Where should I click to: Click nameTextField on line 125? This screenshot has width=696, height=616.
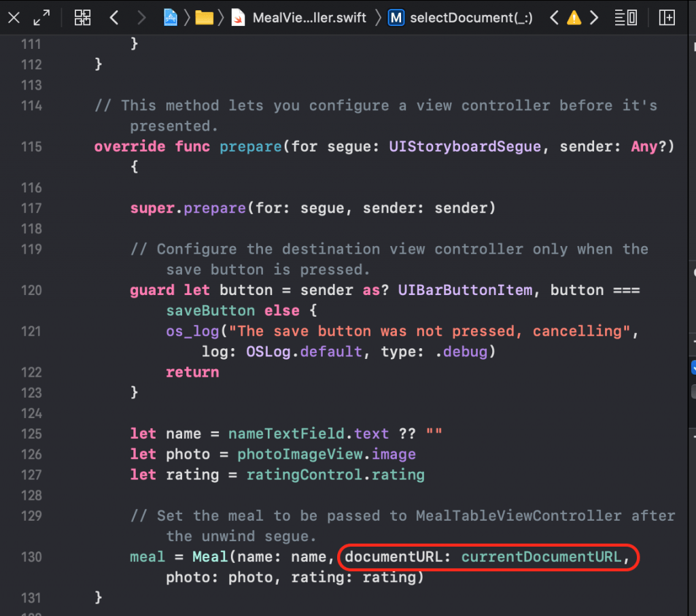(x=286, y=434)
